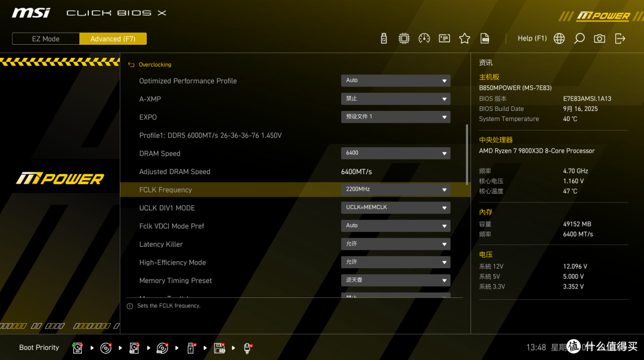Open the Latency Killer dropdown

[x=395, y=244]
